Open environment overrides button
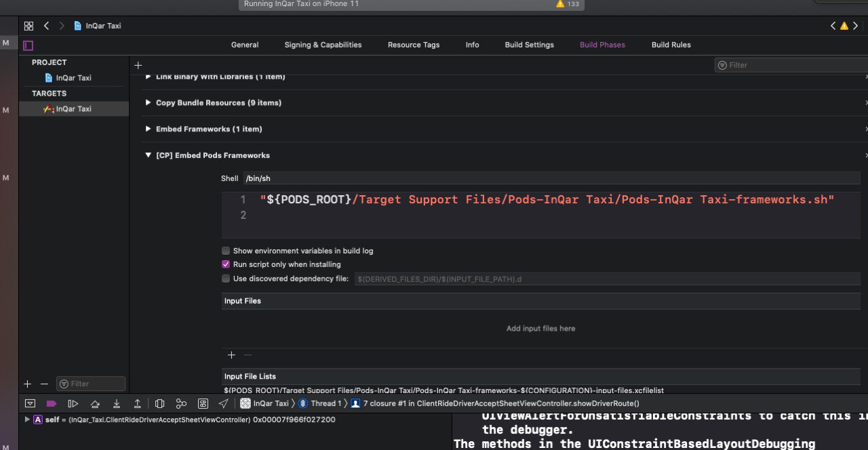 pos(203,403)
